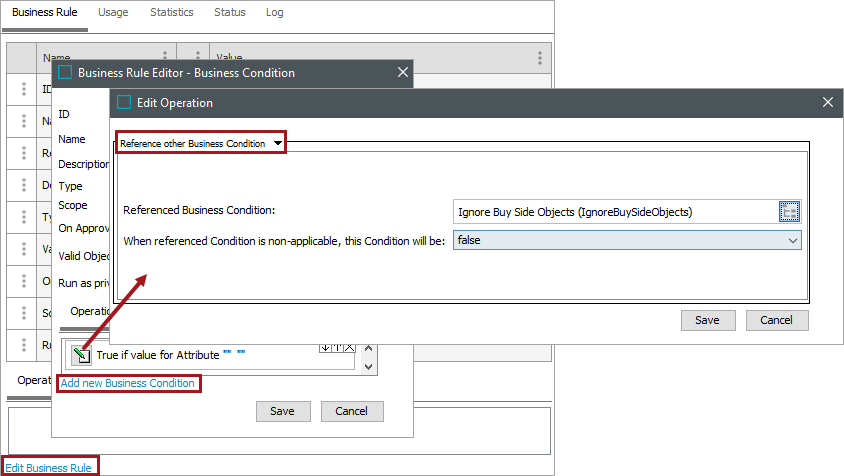Image resolution: width=844 pixels, height=476 pixels.
Task: Click the Add new Business Condition link
Action: [x=128, y=383]
